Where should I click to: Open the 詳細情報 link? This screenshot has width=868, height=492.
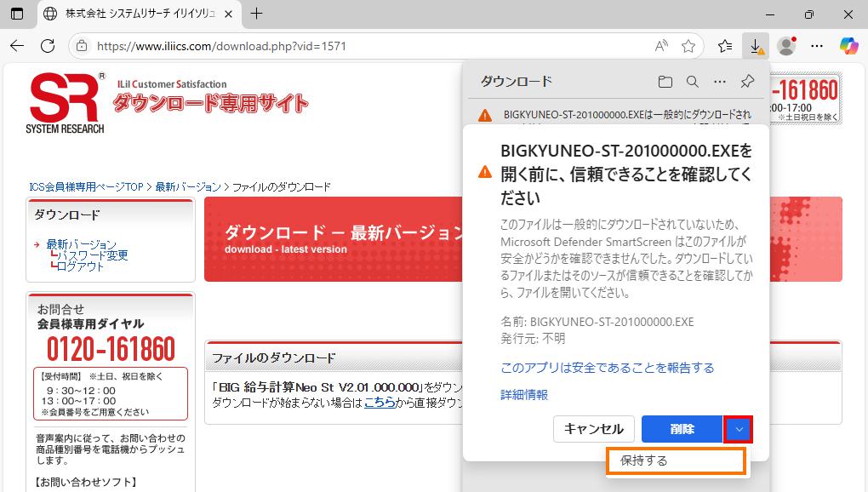pyautogui.click(x=524, y=395)
